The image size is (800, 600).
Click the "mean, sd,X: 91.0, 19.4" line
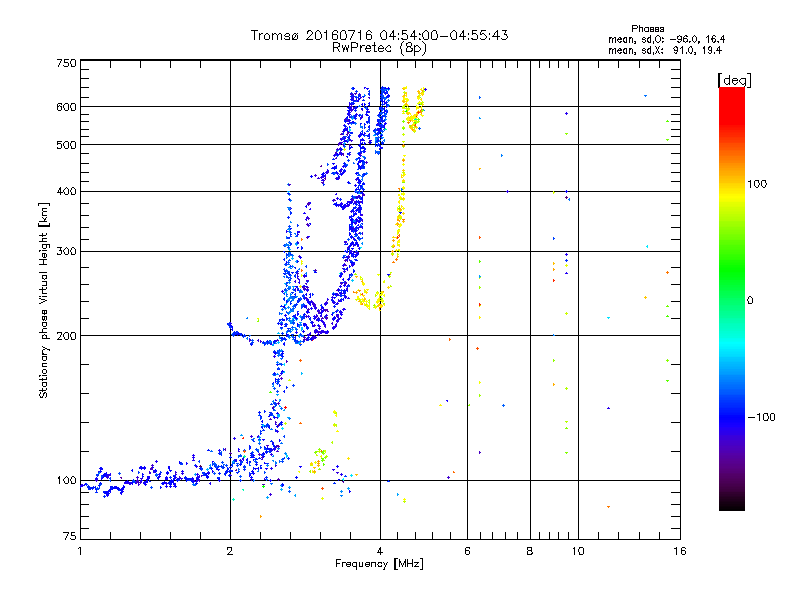tap(665, 51)
